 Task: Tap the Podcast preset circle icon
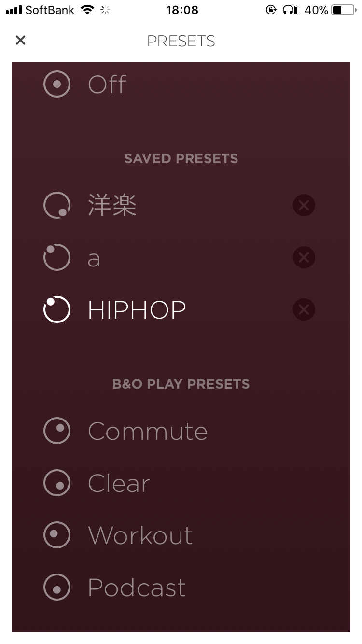(57, 587)
